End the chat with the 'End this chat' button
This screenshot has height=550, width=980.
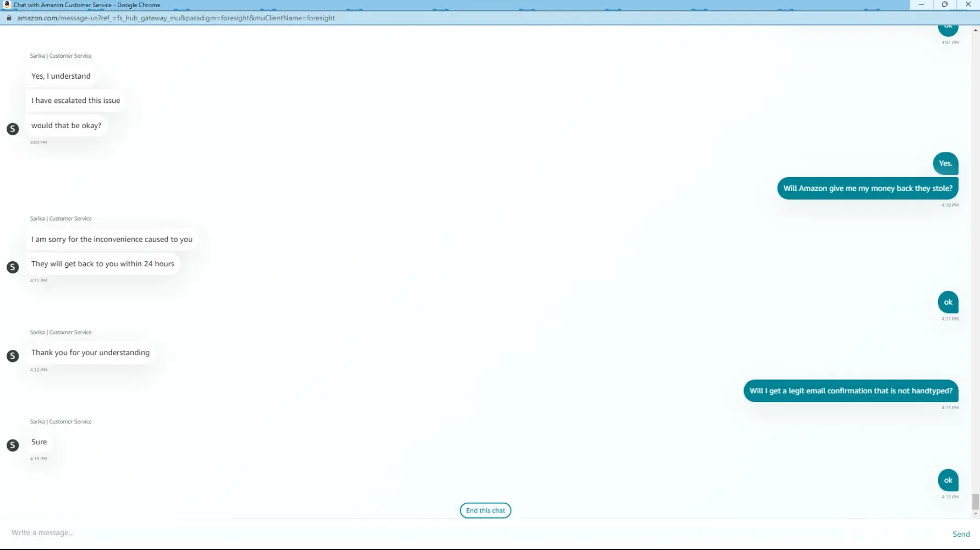(x=485, y=510)
